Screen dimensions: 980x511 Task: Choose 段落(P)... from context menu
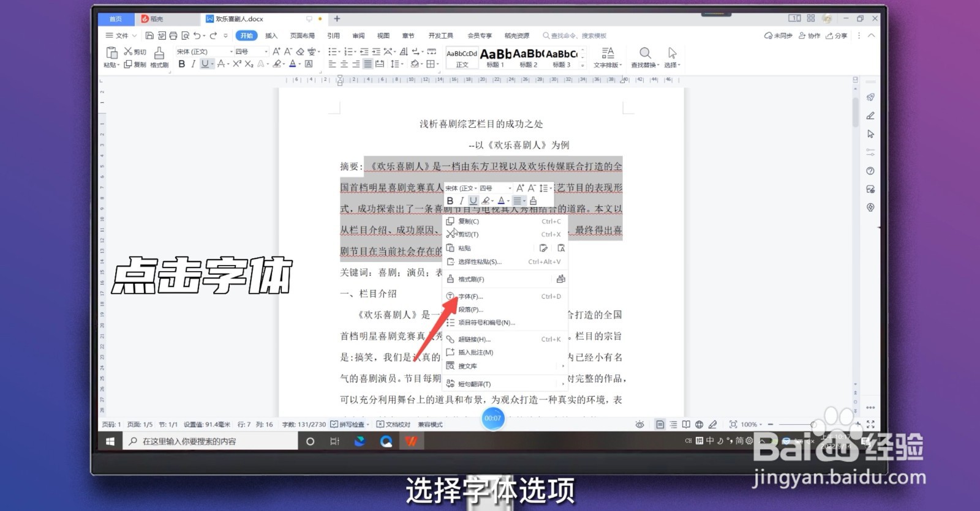pos(504,310)
